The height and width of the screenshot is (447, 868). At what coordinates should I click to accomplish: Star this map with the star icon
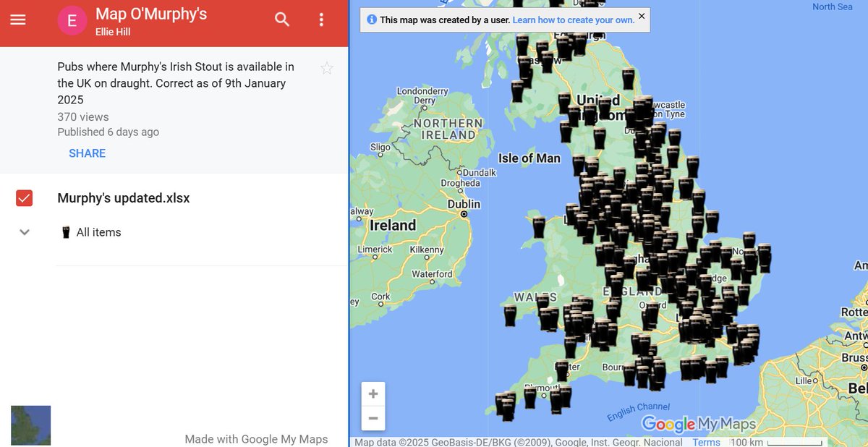point(327,68)
